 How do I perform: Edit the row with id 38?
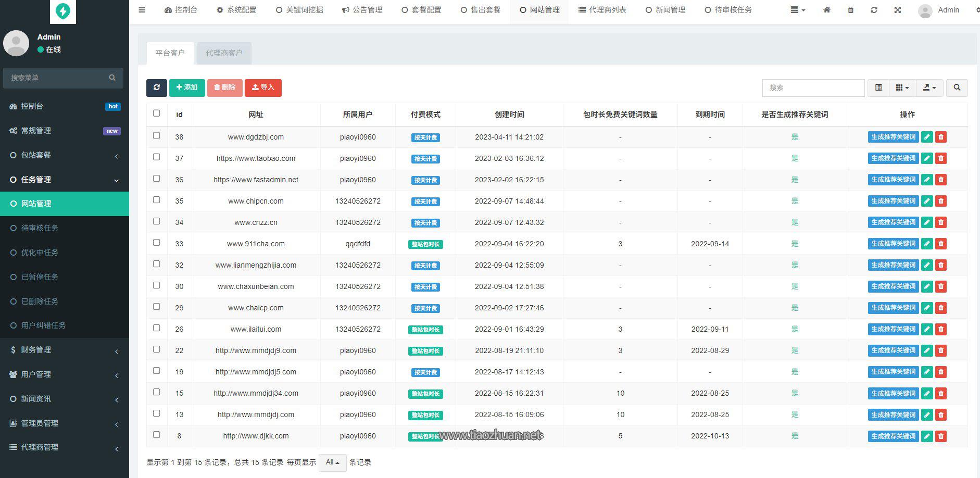point(927,137)
